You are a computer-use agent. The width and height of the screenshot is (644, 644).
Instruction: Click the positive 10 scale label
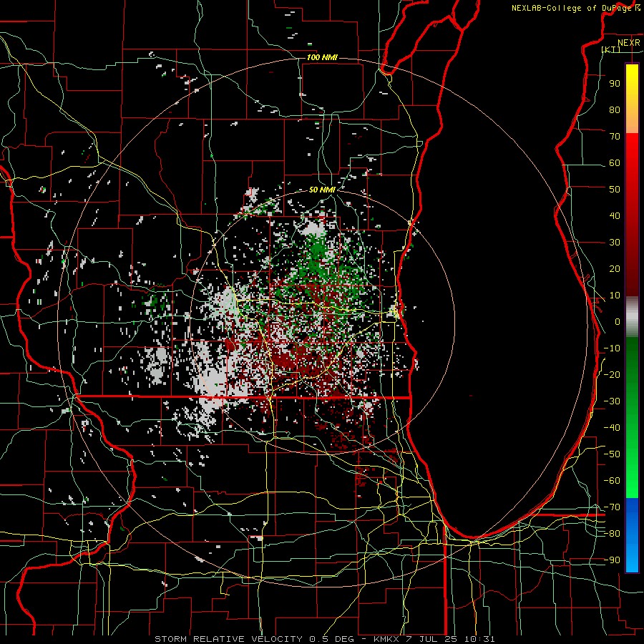tap(615, 296)
